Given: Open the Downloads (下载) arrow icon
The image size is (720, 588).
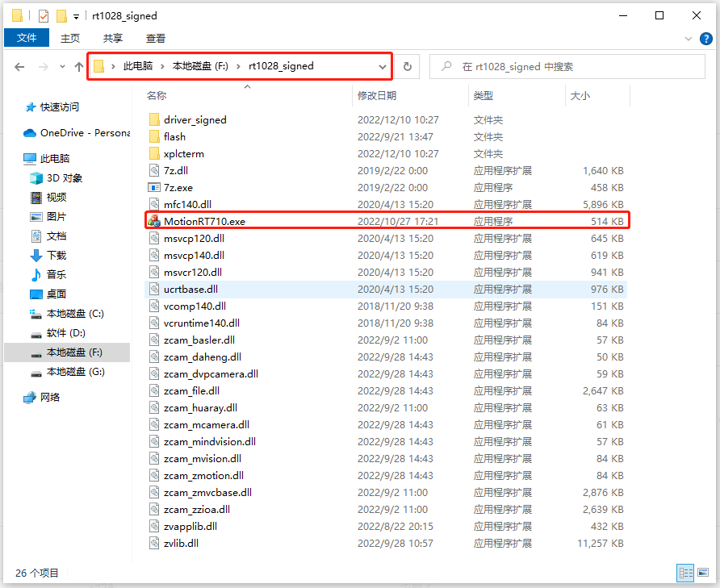Looking at the screenshot, I should click(x=36, y=255).
